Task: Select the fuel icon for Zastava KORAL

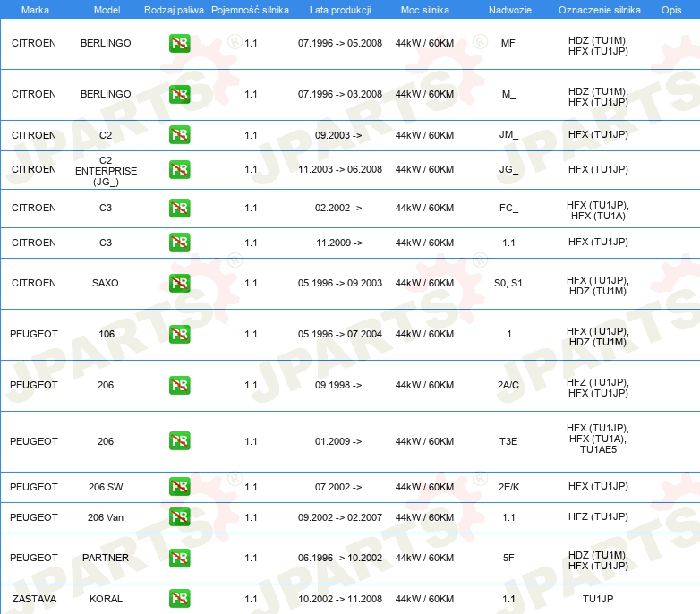Action: pos(180,598)
